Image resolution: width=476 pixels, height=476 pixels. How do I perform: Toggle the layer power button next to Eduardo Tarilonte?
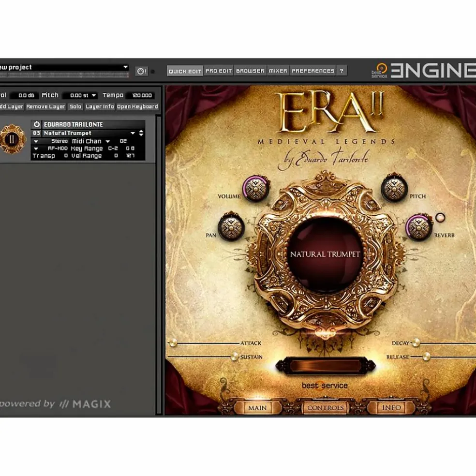(37, 124)
